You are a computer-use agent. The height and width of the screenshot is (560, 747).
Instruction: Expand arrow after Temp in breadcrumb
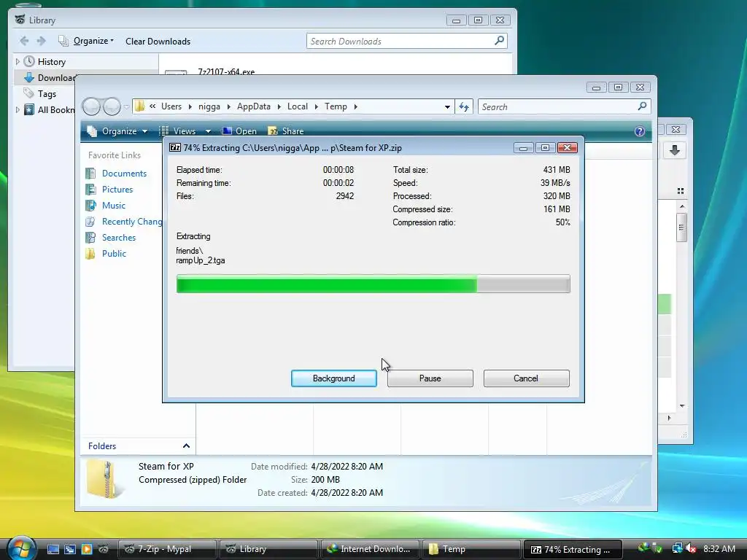[355, 106]
